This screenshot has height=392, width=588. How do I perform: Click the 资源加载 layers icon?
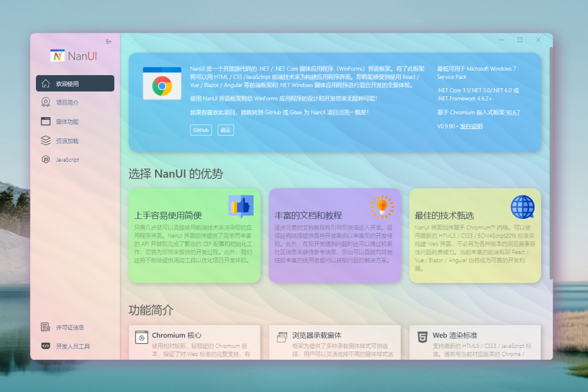coord(47,140)
